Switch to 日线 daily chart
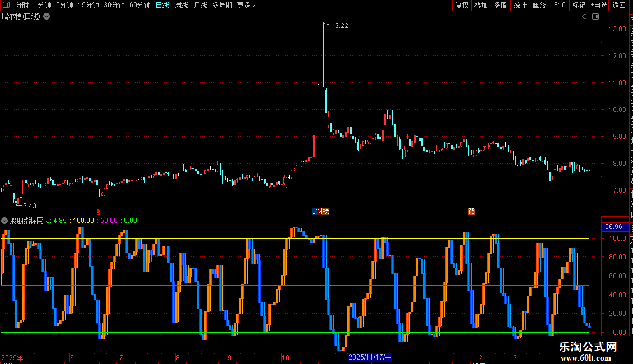Screen dimensions: 633x364 162,5
